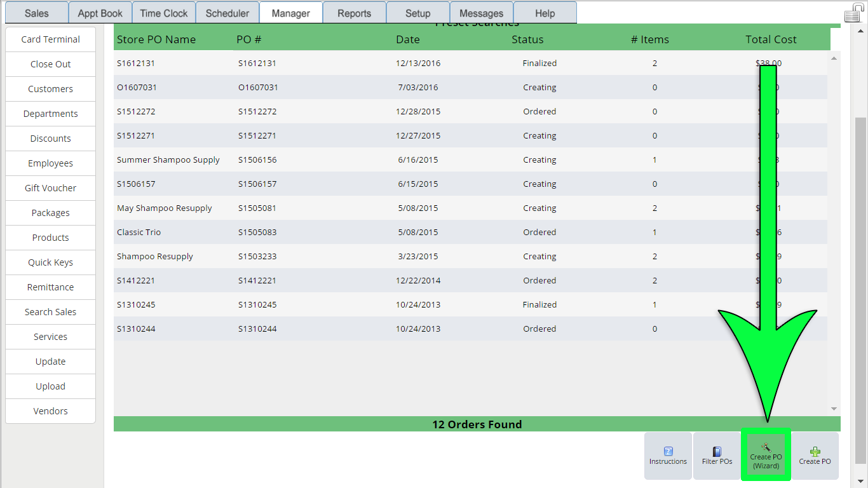The width and height of the screenshot is (868, 488).
Task: Click the page scrollbar down arrow
Action: (x=861, y=481)
